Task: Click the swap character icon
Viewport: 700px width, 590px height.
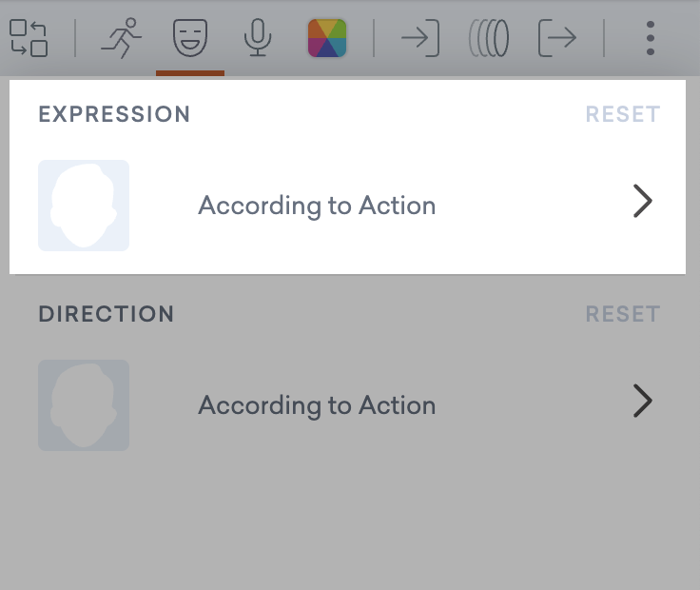Action: [29, 38]
